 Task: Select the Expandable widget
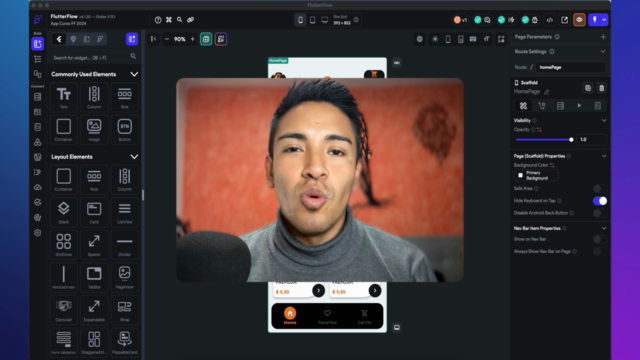94,310
